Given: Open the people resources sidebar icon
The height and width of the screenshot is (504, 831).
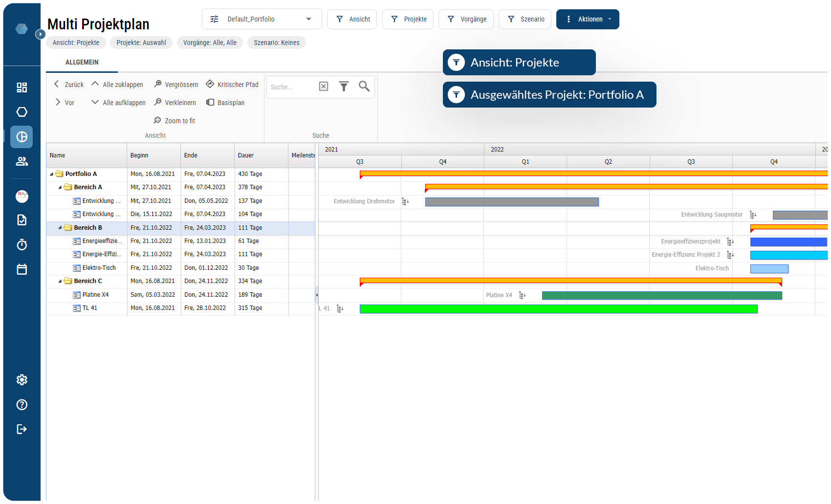Looking at the screenshot, I should (x=22, y=161).
